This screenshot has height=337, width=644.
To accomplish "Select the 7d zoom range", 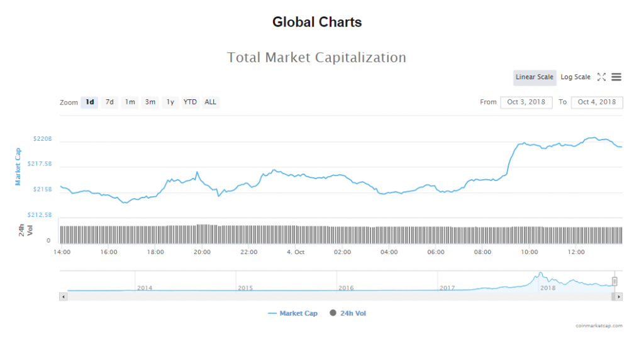I will click(109, 102).
